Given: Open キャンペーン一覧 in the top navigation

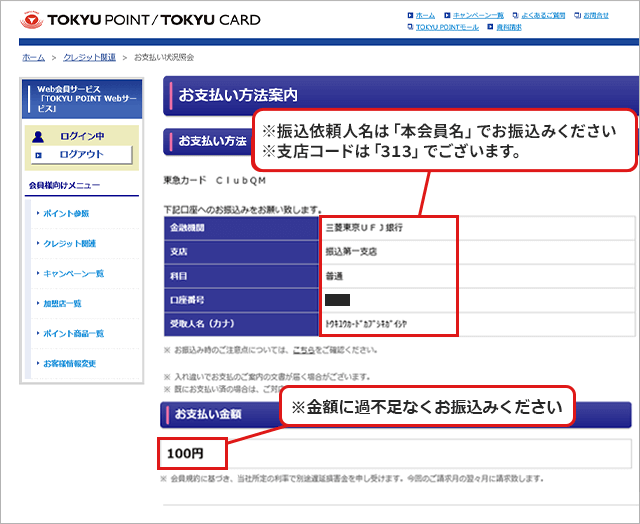Looking at the screenshot, I should coord(478,16).
